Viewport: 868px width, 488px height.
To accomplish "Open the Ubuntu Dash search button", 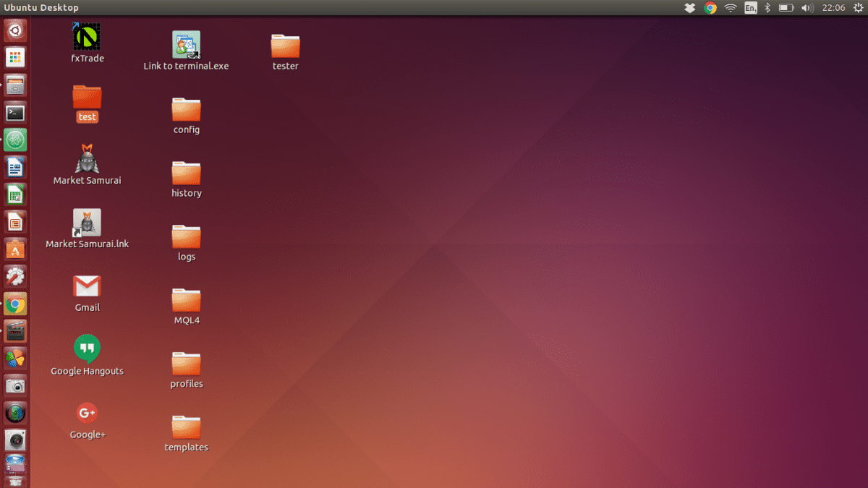I will click(15, 30).
